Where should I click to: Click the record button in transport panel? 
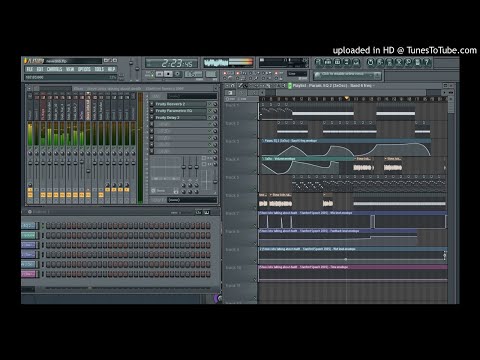177,74
